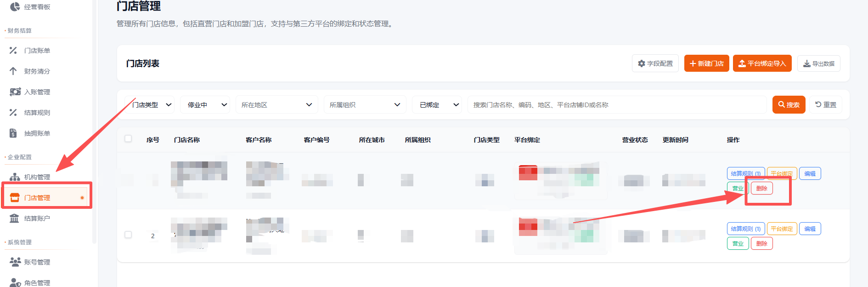This screenshot has height=287, width=868.
Task: Click 编辑 in the first row
Action: pos(810,173)
